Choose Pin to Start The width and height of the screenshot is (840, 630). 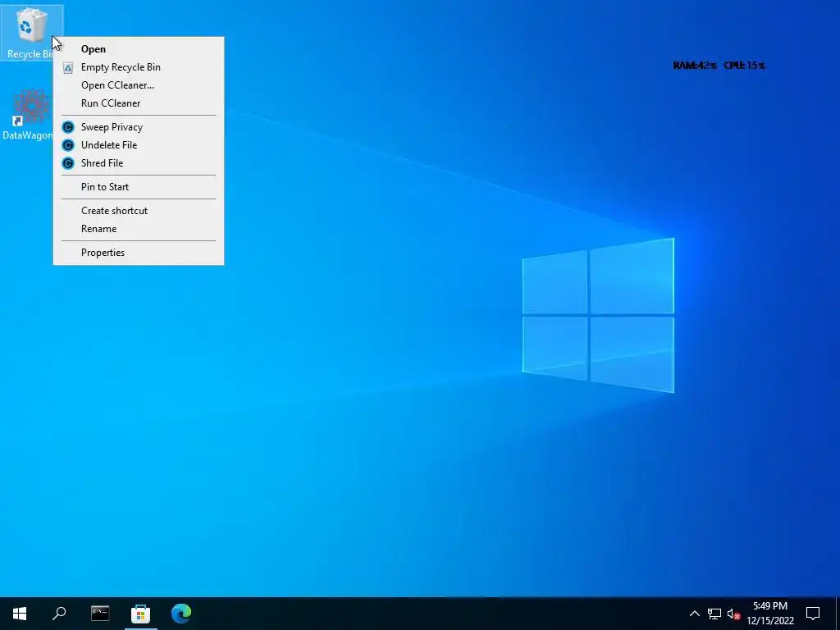click(x=138, y=187)
